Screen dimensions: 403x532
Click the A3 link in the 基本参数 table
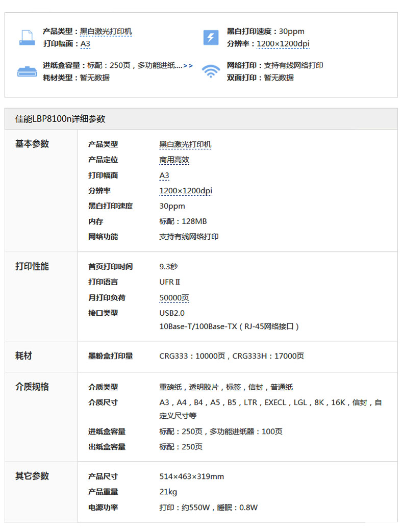coord(164,175)
